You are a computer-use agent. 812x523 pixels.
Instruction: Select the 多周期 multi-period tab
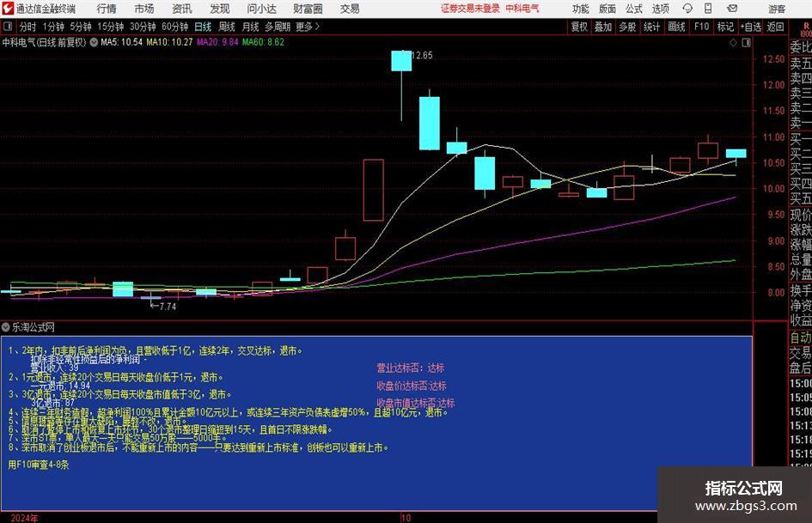coord(278,27)
